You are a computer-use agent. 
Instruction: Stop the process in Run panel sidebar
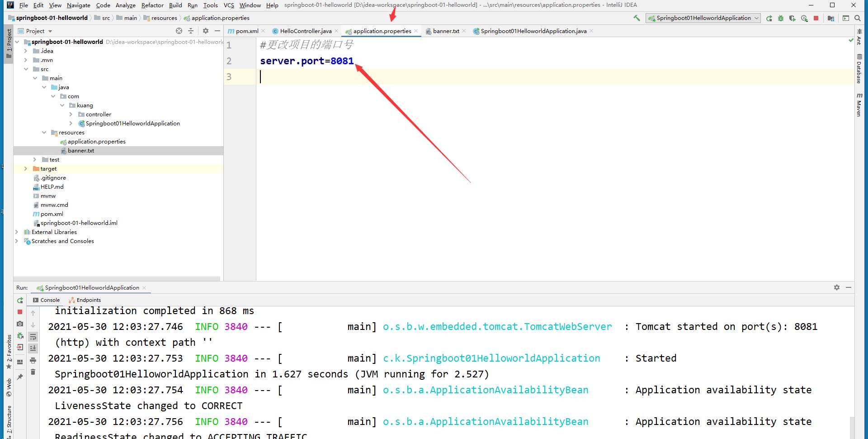pyautogui.click(x=20, y=312)
